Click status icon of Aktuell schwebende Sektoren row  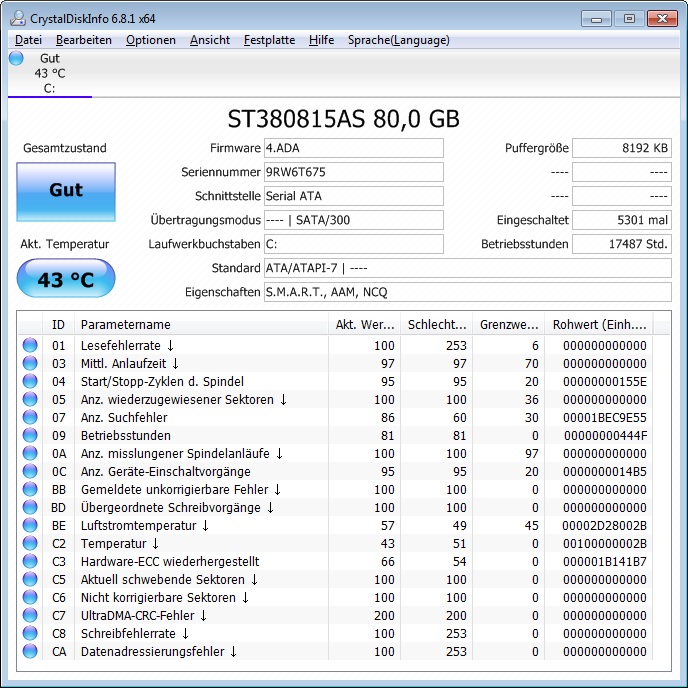(30, 579)
